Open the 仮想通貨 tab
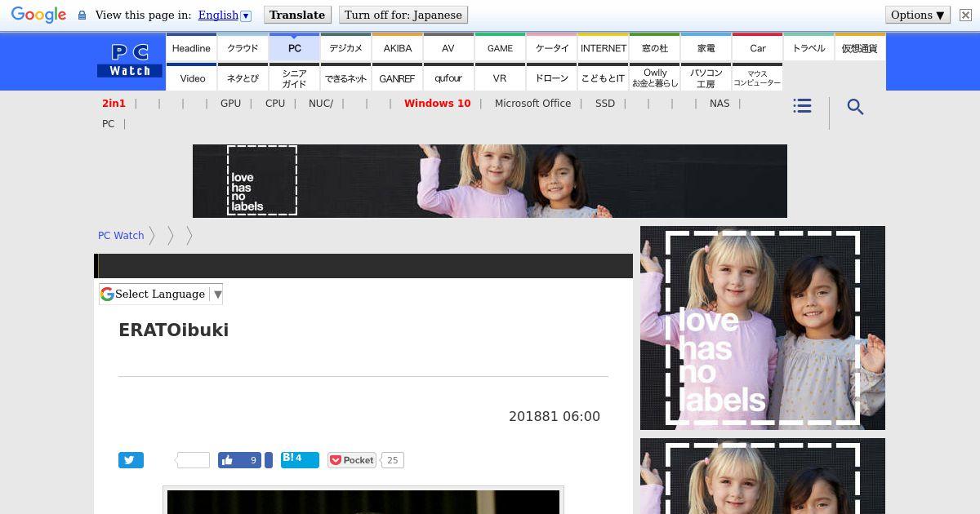Viewport: 980px width, 514px height. tap(860, 47)
